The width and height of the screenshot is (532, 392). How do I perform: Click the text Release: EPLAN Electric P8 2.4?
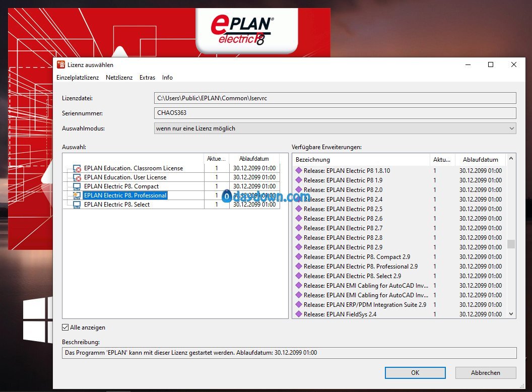click(343, 199)
